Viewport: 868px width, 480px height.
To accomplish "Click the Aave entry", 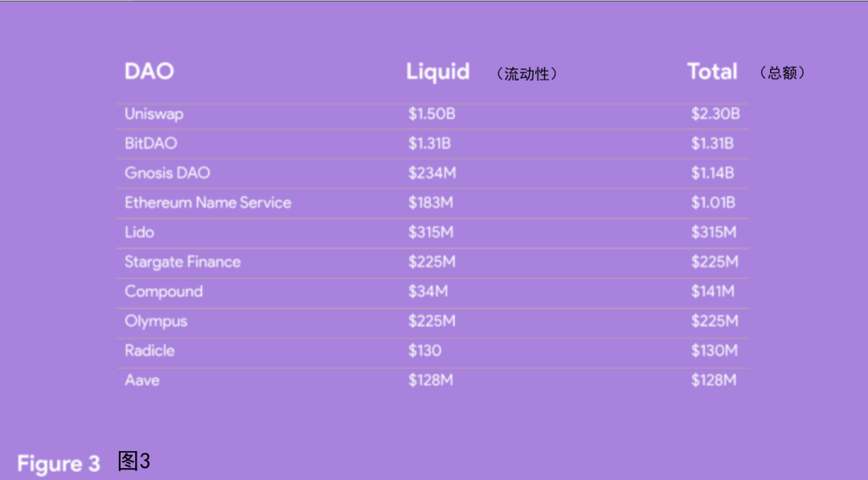I will (141, 380).
